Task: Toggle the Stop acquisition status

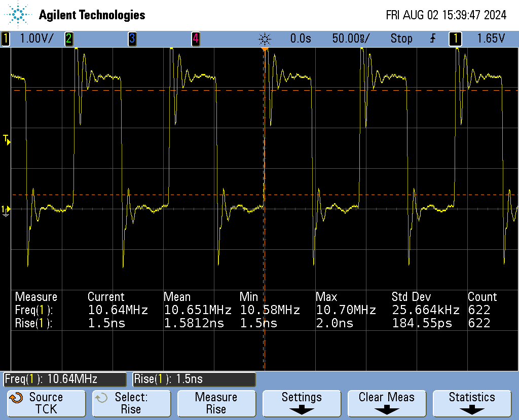Action: pyautogui.click(x=401, y=39)
